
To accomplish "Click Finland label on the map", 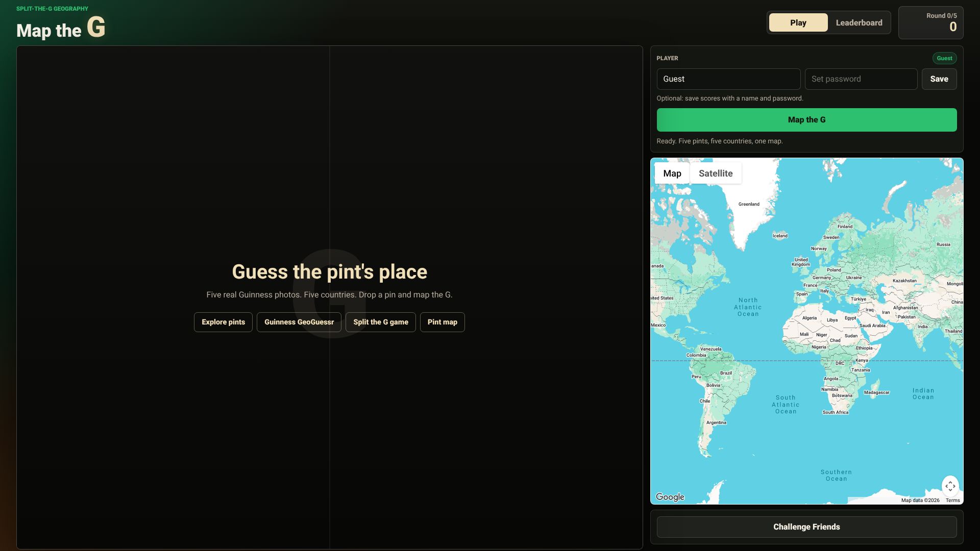I will (x=845, y=227).
